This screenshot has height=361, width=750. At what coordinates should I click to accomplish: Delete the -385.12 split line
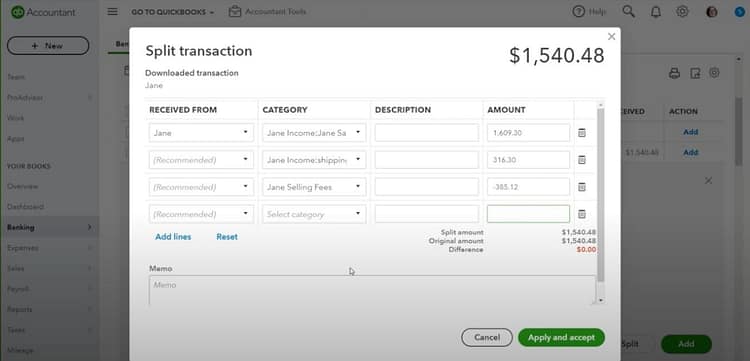coord(582,187)
